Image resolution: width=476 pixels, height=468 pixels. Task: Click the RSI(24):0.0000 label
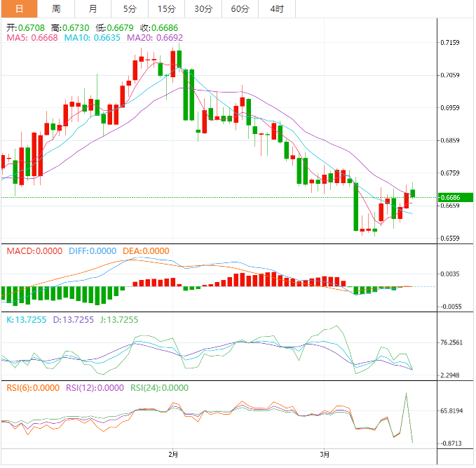(159, 388)
